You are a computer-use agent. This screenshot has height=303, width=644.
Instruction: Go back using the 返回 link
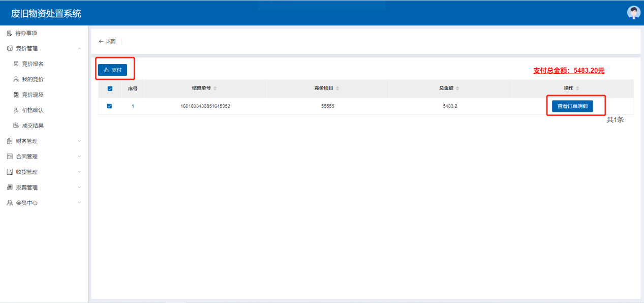point(107,41)
